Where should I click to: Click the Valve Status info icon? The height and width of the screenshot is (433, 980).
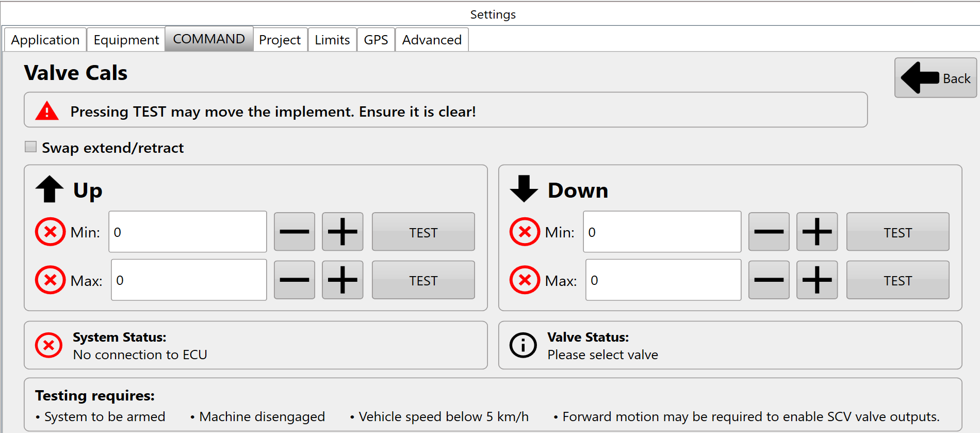[x=523, y=345]
